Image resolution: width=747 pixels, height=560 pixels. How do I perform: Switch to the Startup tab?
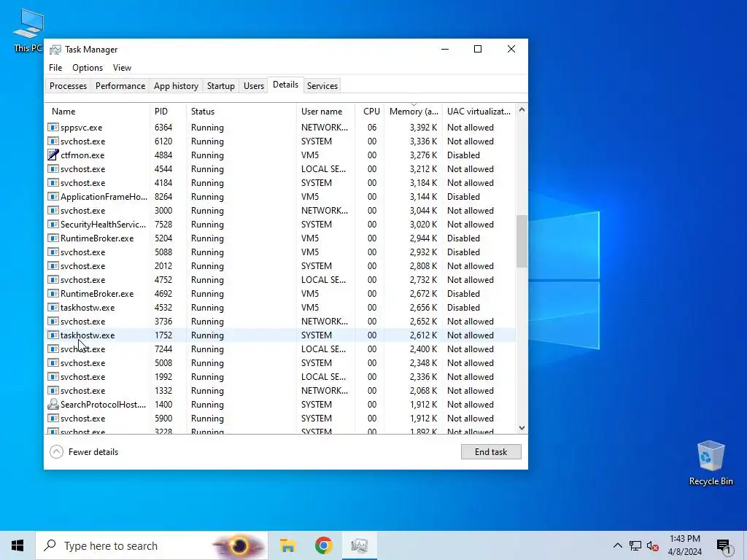[220, 86]
